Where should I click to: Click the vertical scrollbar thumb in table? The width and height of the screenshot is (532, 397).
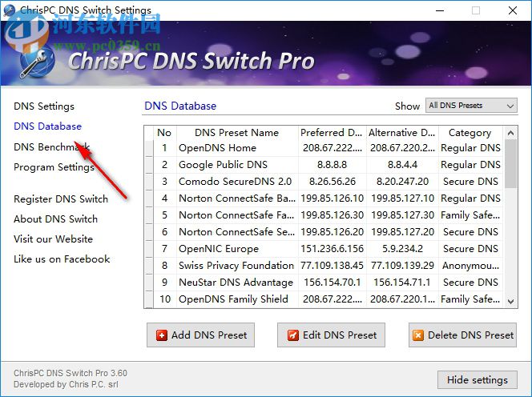click(x=510, y=164)
